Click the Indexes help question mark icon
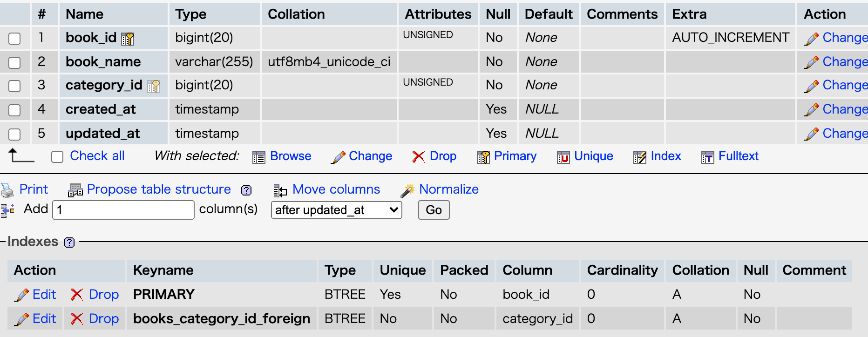This screenshot has height=337, width=868. tap(69, 242)
